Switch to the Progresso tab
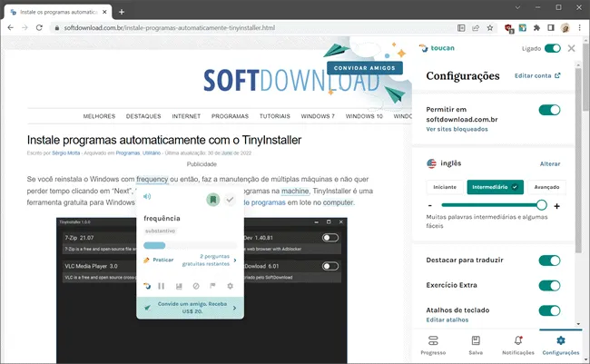590x364 pixels. tap(433, 345)
